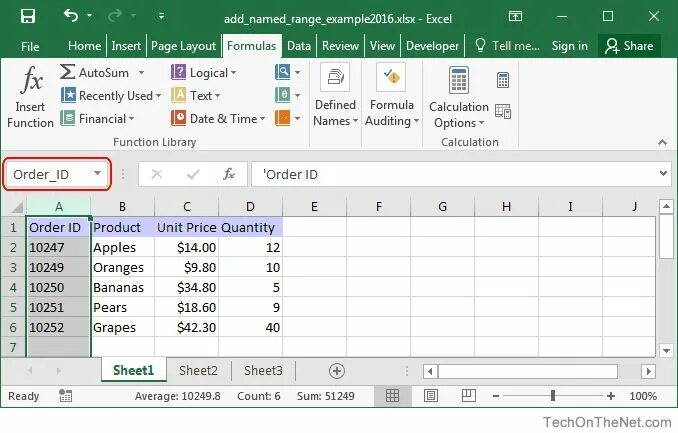The image size is (678, 433).
Task: Expand the Name Box dropdown arrow
Action: (98, 173)
